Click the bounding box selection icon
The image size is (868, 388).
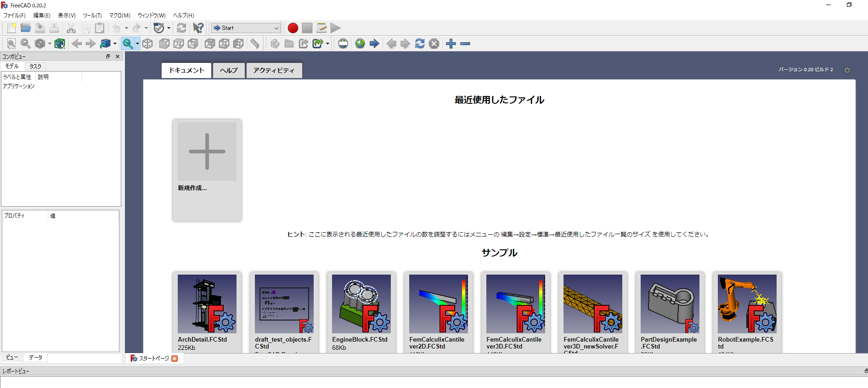tap(60, 44)
